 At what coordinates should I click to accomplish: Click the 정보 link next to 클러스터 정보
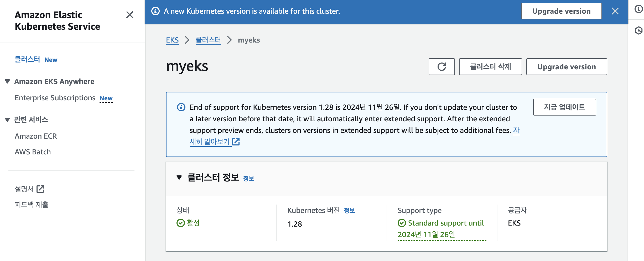(248, 179)
